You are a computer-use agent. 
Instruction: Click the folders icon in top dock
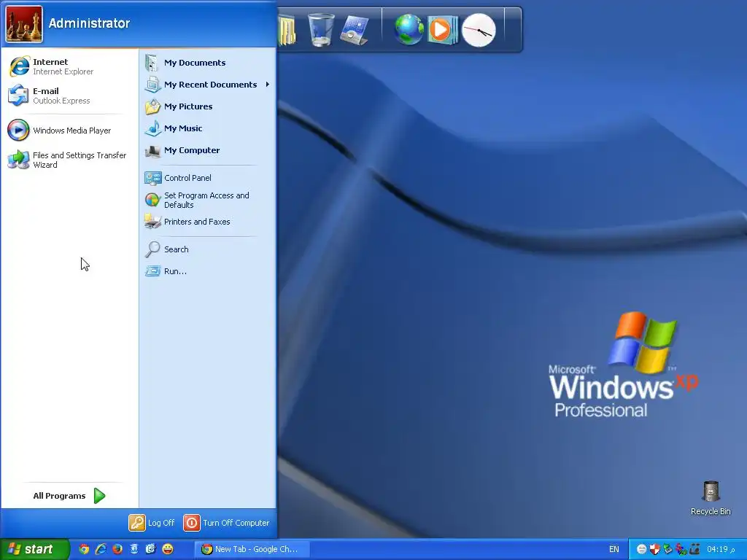[x=287, y=29]
